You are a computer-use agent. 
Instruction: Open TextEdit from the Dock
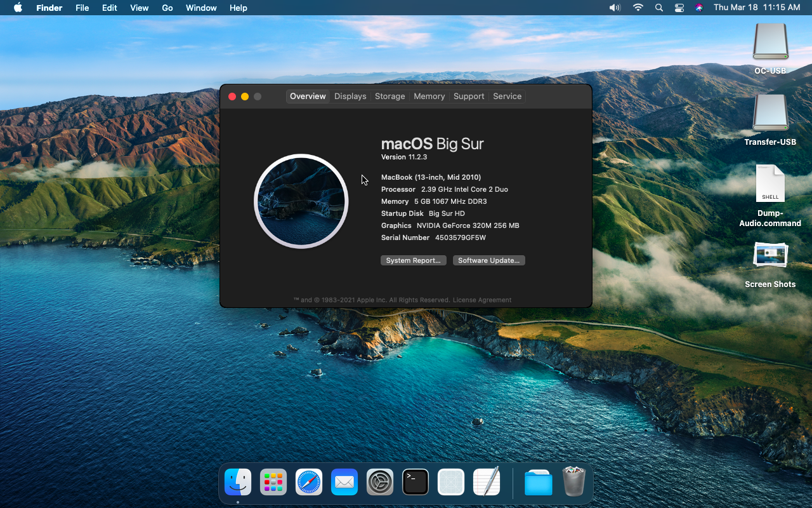(x=487, y=483)
